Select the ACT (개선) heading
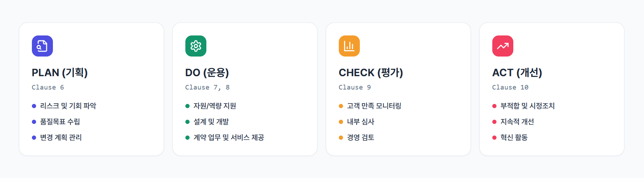Viewport: 644px width, 178px height. pyautogui.click(x=517, y=73)
